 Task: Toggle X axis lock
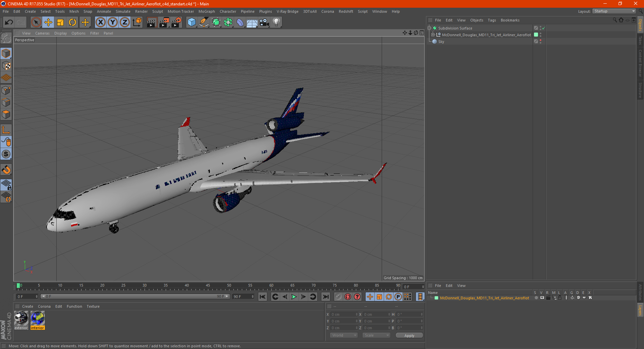[100, 22]
